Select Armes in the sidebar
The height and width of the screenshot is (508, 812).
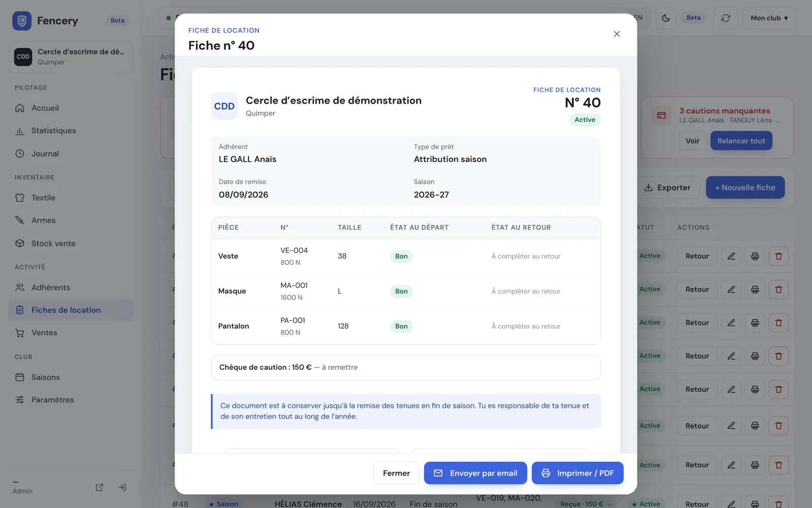(x=71, y=220)
